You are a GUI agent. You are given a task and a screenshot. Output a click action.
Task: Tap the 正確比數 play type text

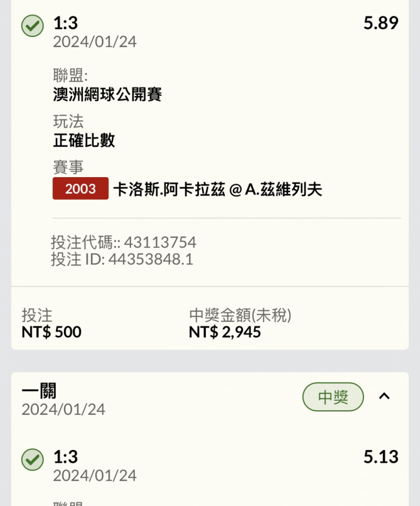84,140
